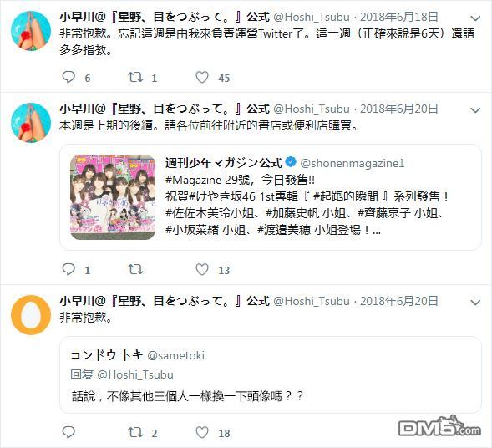Click @Hoshi_Tsubu mention in reply line
The height and width of the screenshot is (448, 492).
point(135,374)
